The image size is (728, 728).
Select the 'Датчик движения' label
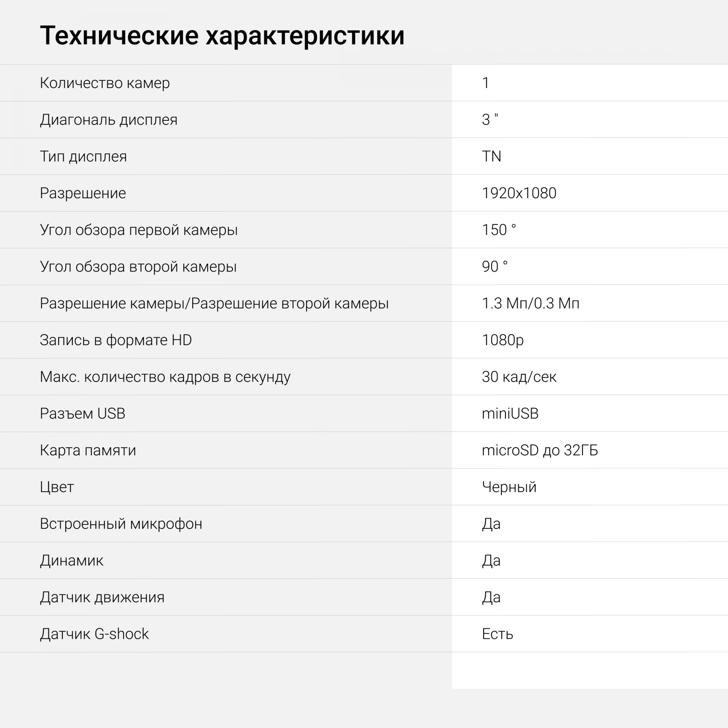(x=102, y=597)
